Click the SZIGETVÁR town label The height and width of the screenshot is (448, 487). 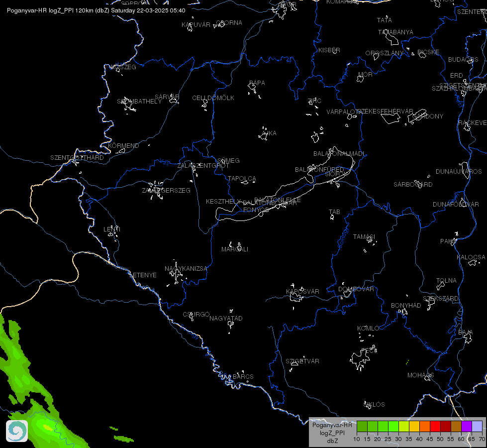(302, 361)
